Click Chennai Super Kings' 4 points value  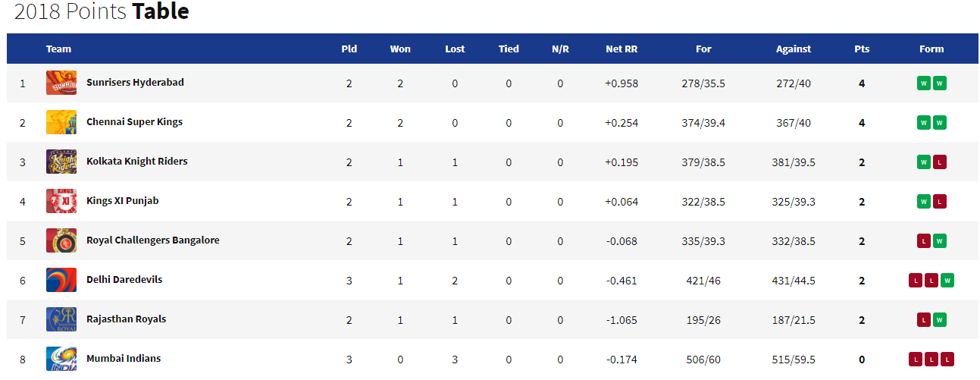pyautogui.click(x=862, y=123)
